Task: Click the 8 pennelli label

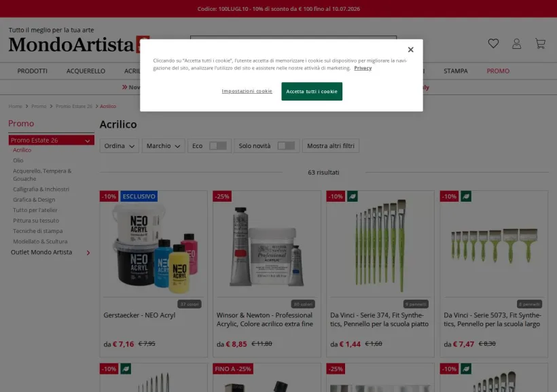Action: pos(530,304)
